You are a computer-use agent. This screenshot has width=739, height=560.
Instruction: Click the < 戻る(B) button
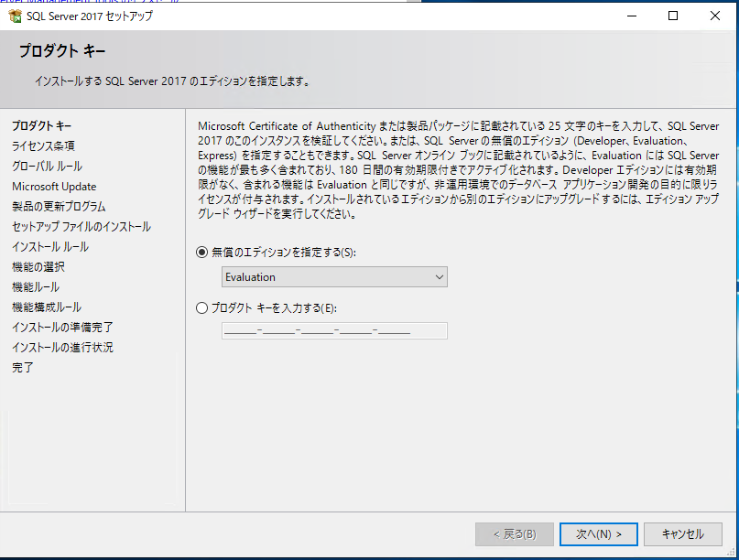coord(515,534)
